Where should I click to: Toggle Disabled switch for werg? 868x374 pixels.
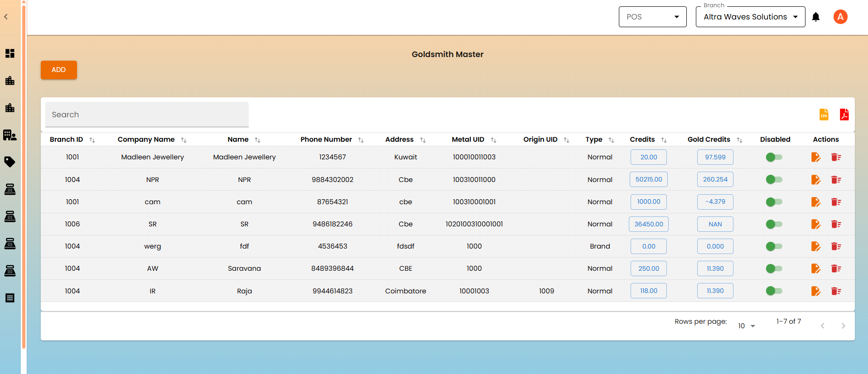pyautogui.click(x=774, y=246)
